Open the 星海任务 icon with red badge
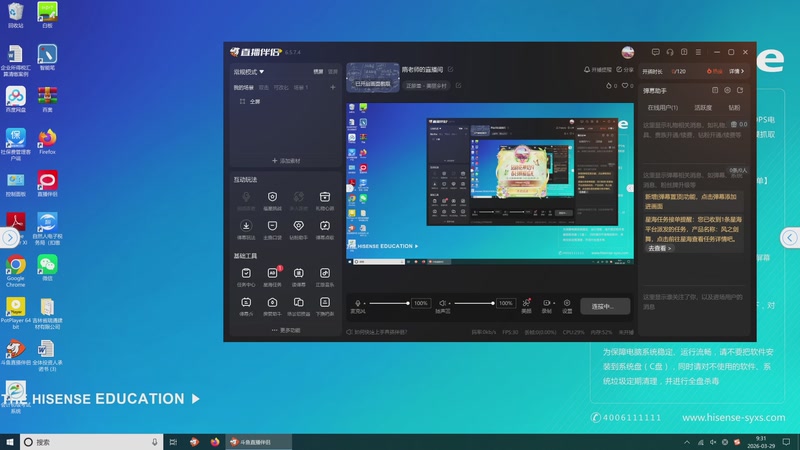Viewport: 800px width, 450px height. 272,273
